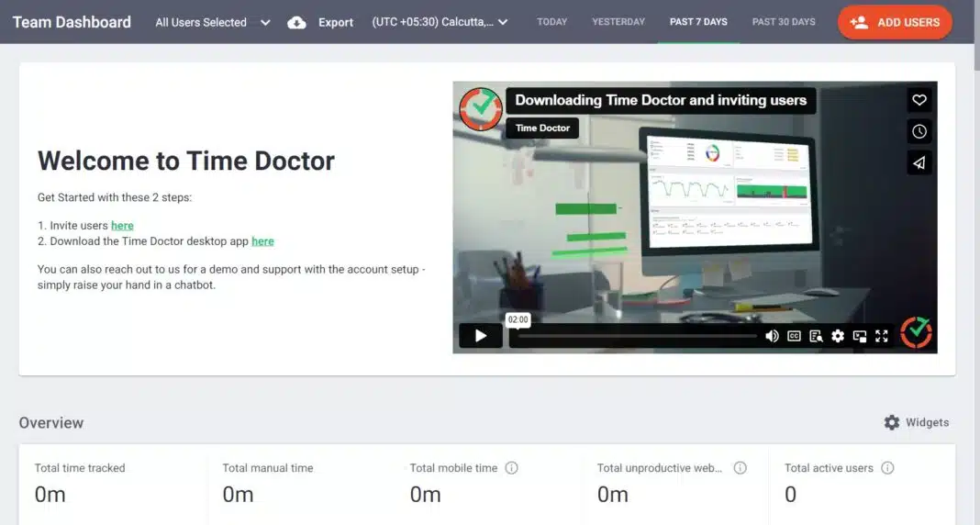Toggle closed captions on the video
The image size is (980, 525).
coord(795,336)
